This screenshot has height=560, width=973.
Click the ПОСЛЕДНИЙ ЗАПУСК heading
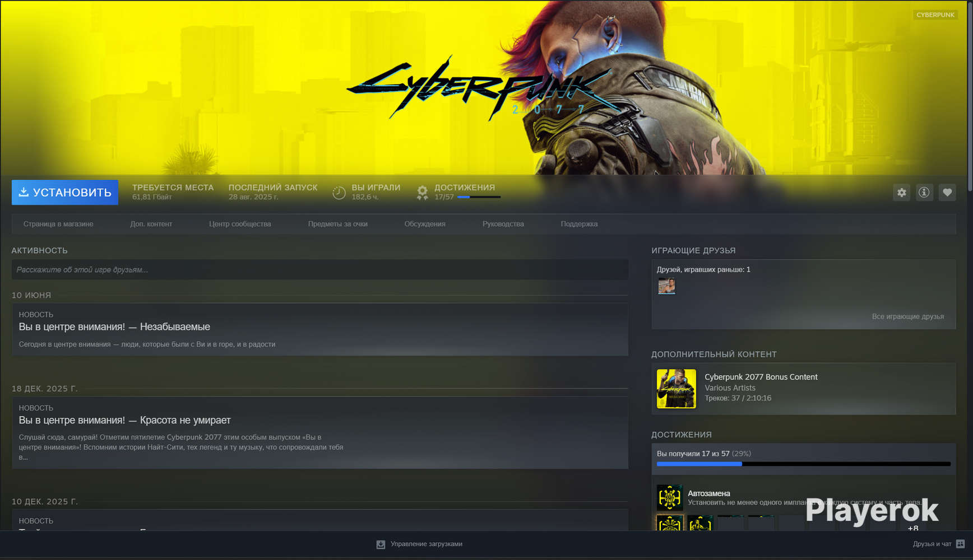click(273, 188)
